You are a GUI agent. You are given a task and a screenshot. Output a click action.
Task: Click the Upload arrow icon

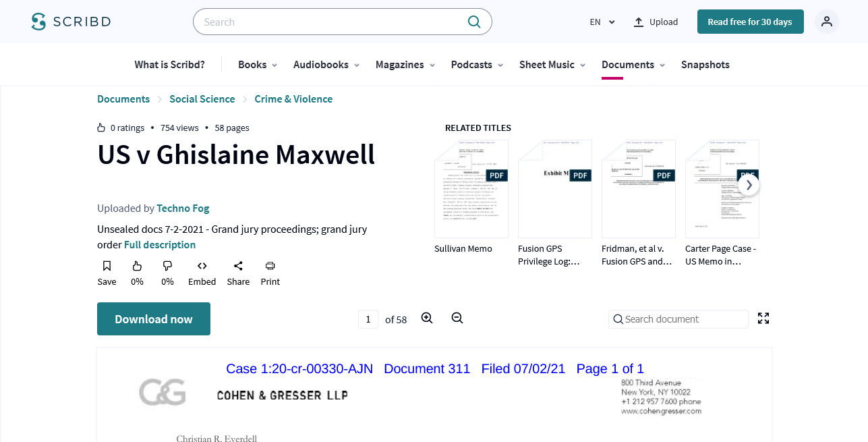pyautogui.click(x=639, y=22)
